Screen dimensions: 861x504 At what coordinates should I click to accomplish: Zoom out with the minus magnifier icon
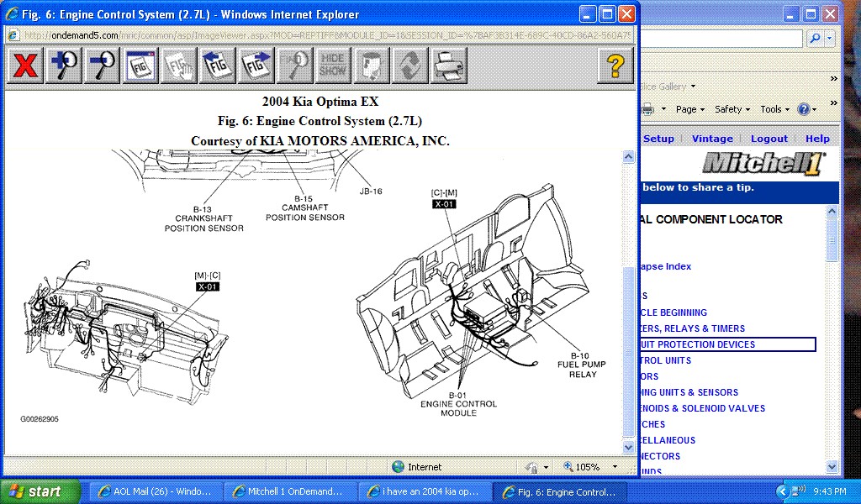(102, 66)
